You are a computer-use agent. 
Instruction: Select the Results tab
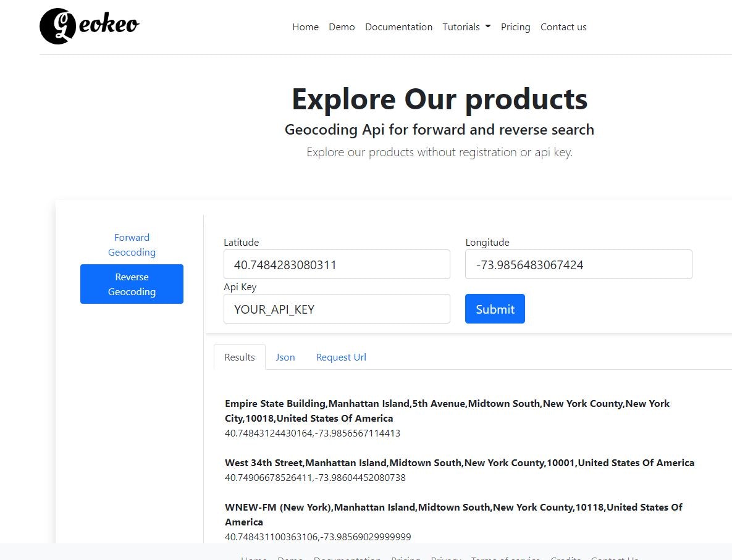(240, 357)
